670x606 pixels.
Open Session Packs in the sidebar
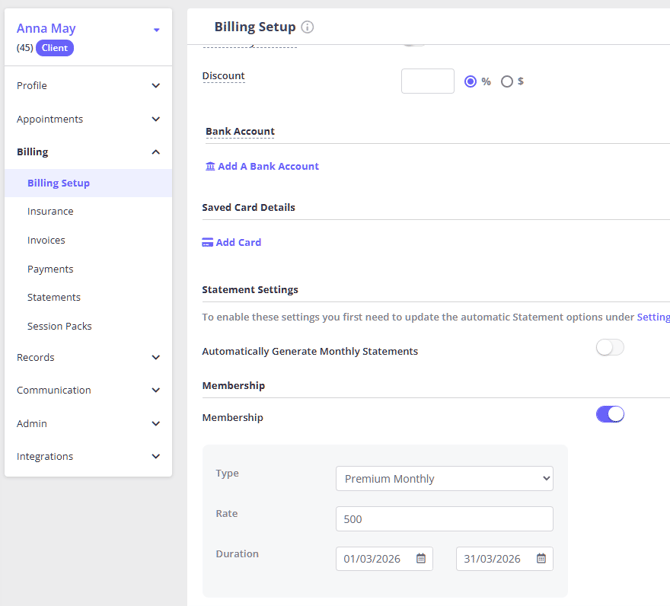pyautogui.click(x=59, y=327)
